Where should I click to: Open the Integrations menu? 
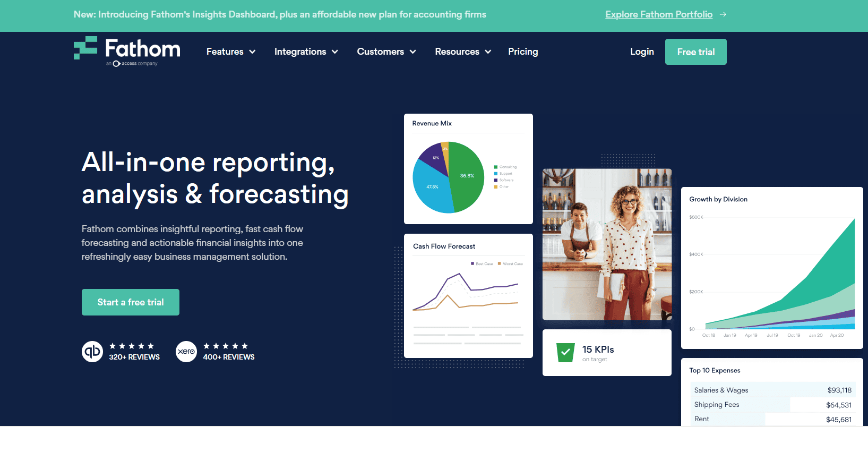pos(300,52)
